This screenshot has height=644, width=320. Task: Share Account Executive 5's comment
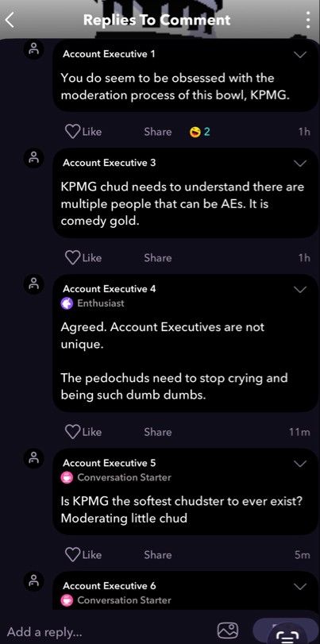158,555
